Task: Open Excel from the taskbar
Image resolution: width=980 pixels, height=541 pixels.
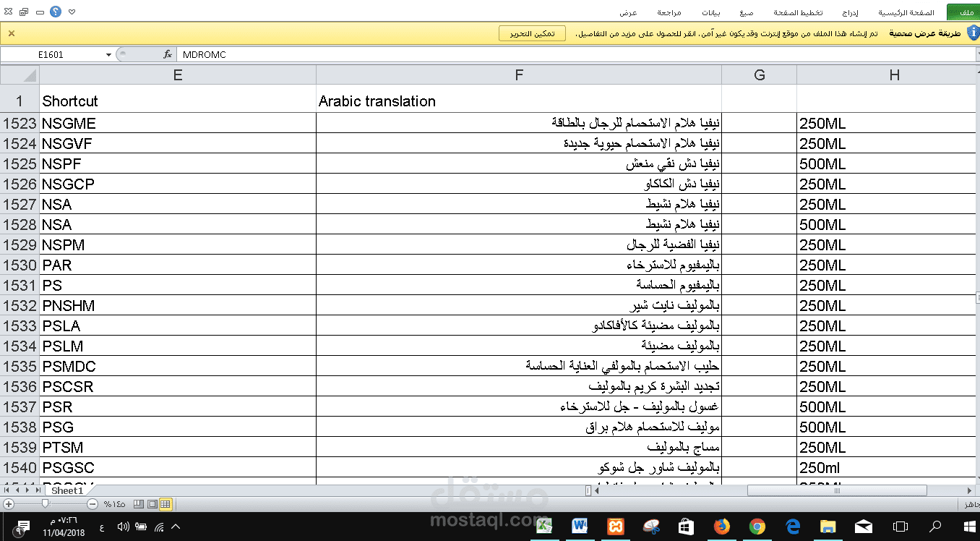Action: 544,527
